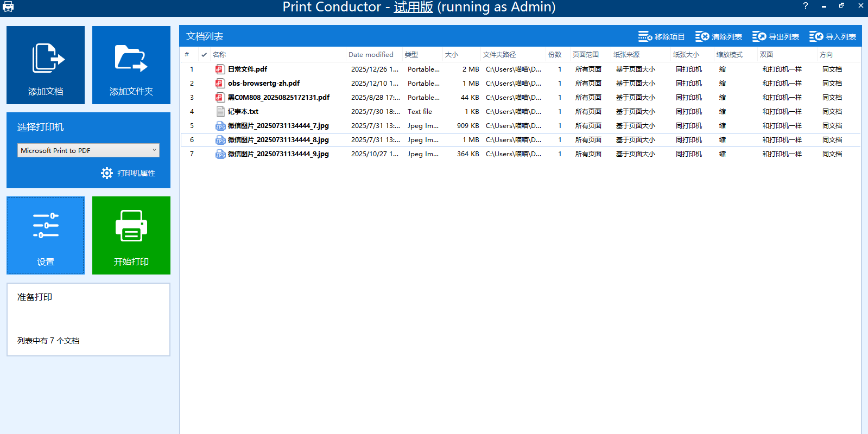Click Clear List (清除列表) toolbar icon

tap(702, 37)
